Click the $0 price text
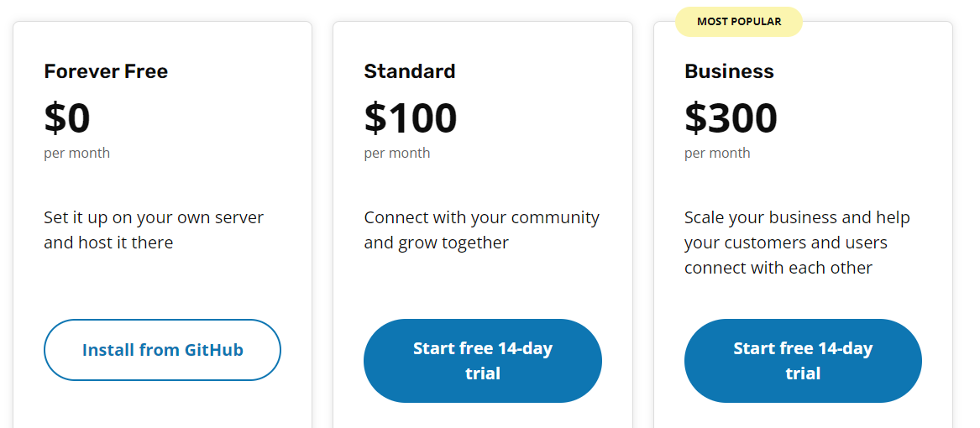Screen dimensions: 980x428 [67, 117]
